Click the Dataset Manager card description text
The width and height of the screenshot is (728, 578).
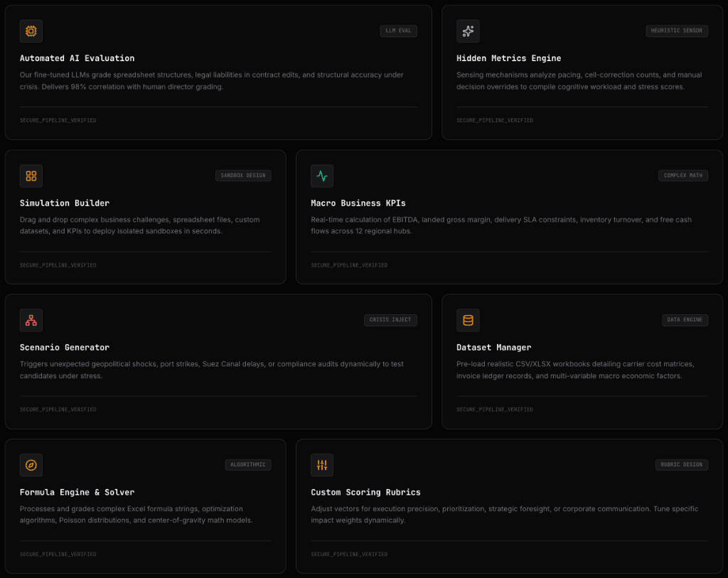point(574,370)
